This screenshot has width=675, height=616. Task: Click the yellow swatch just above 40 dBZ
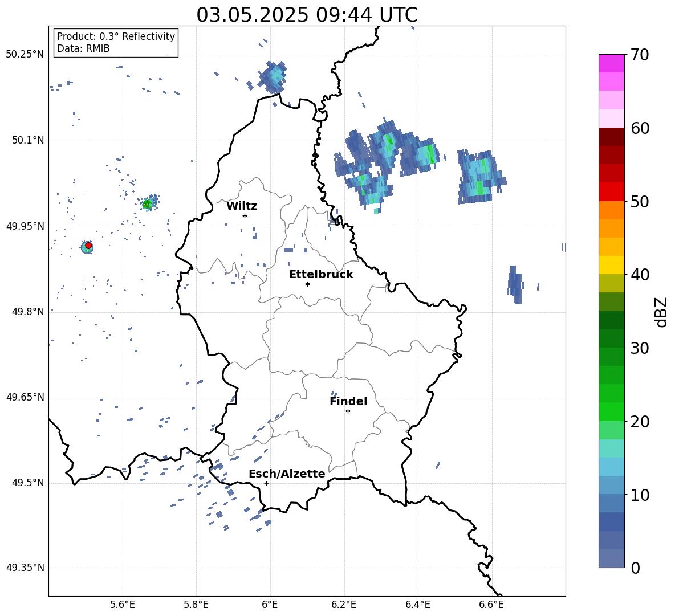coord(611,265)
